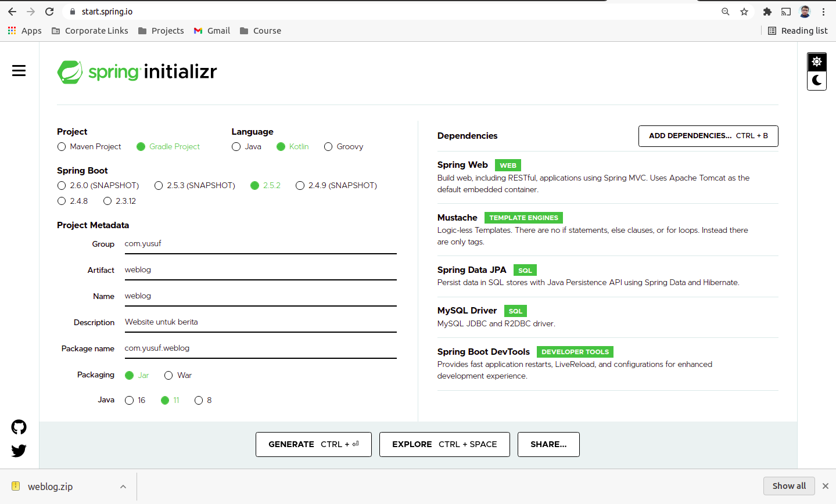
Task: Click the Spring Web dependency entry
Action: tap(608, 177)
